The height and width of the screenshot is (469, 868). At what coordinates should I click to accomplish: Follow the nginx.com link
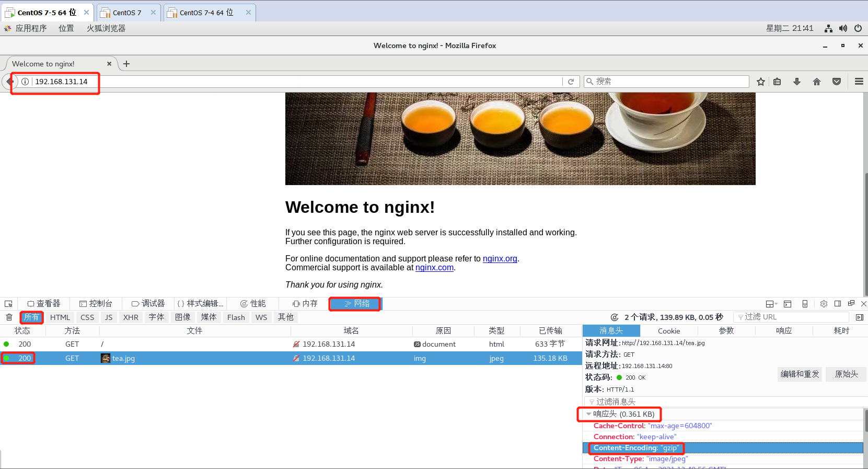[x=434, y=268]
